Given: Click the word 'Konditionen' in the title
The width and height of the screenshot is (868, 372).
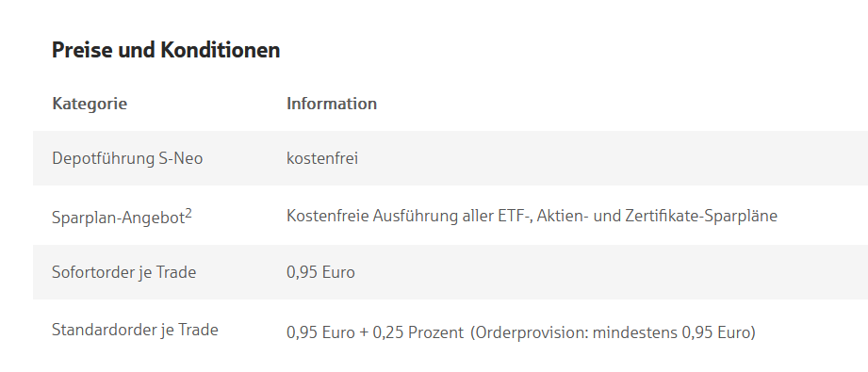Looking at the screenshot, I should (x=221, y=50).
